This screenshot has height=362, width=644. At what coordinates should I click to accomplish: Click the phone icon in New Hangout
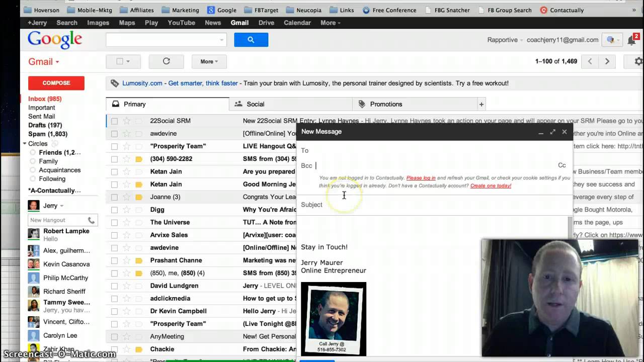(x=91, y=220)
